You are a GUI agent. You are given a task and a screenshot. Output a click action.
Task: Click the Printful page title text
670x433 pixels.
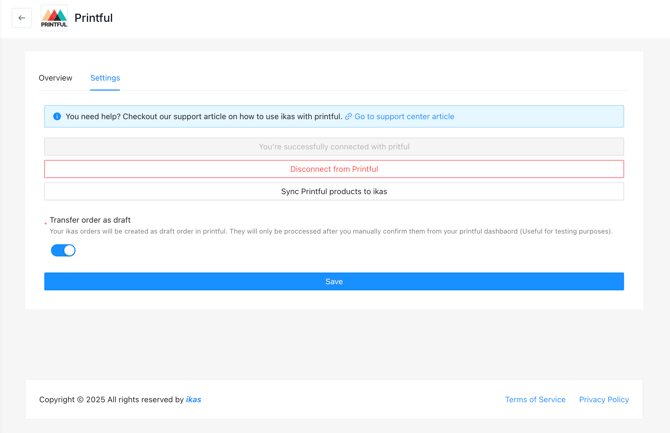point(94,18)
